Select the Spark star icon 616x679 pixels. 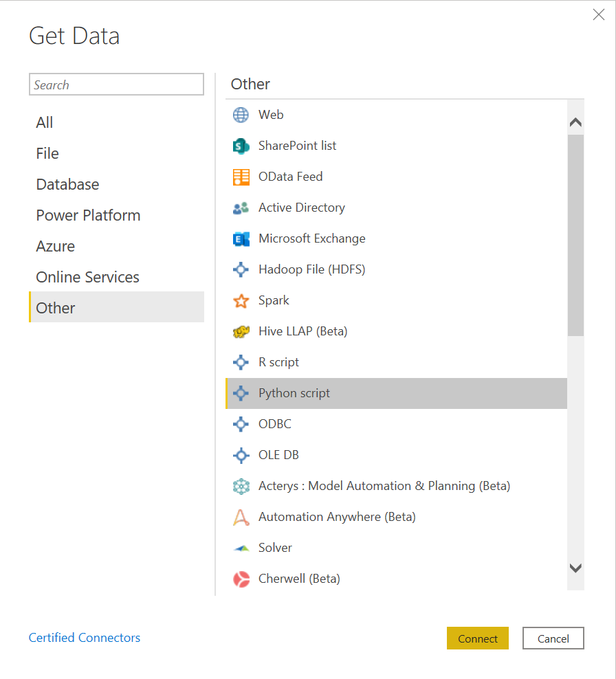tap(241, 300)
